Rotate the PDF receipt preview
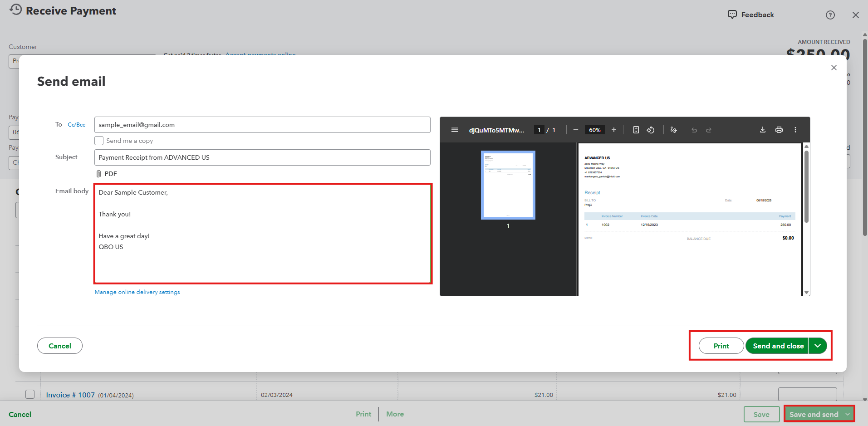This screenshot has height=426, width=868. [651, 130]
